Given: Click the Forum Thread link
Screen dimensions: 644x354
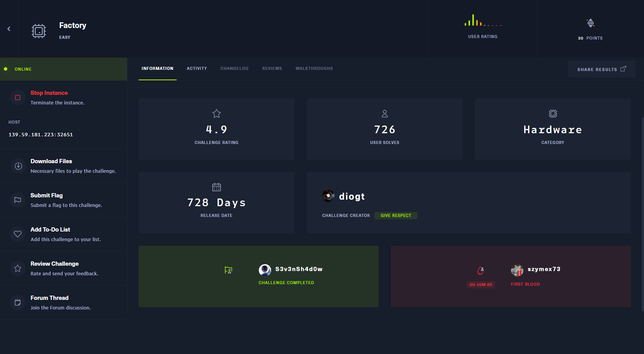Looking at the screenshot, I should [x=50, y=298].
